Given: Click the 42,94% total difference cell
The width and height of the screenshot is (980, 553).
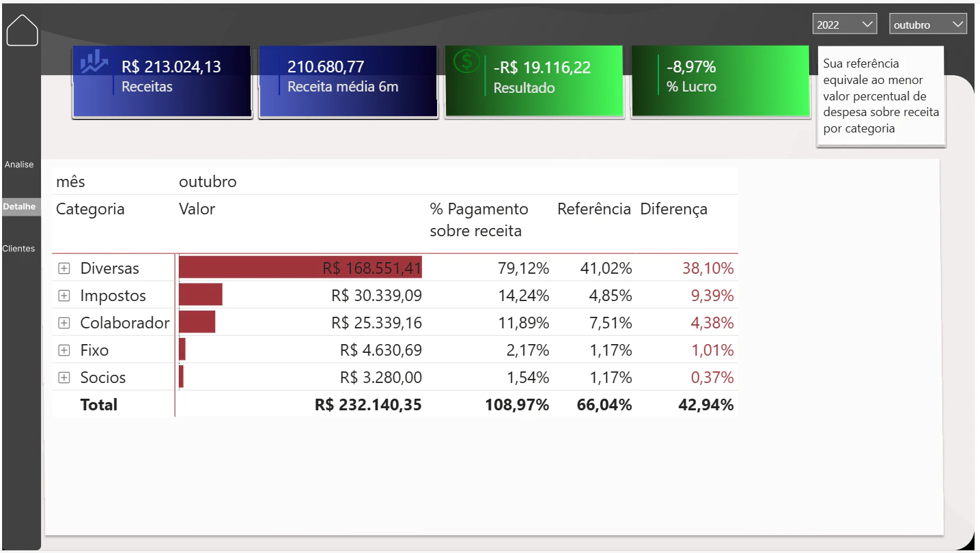Looking at the screenshot, I should (x=707, y=405).
